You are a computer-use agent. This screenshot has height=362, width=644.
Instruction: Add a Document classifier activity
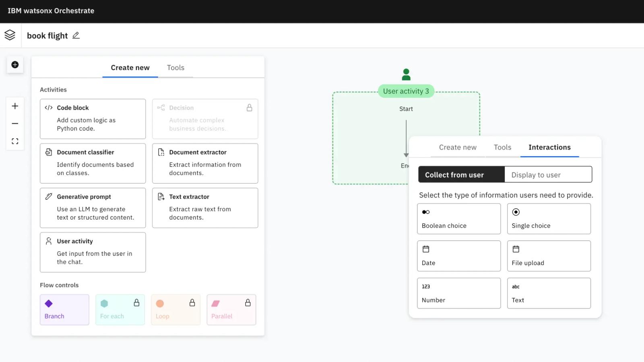(93, 163)
